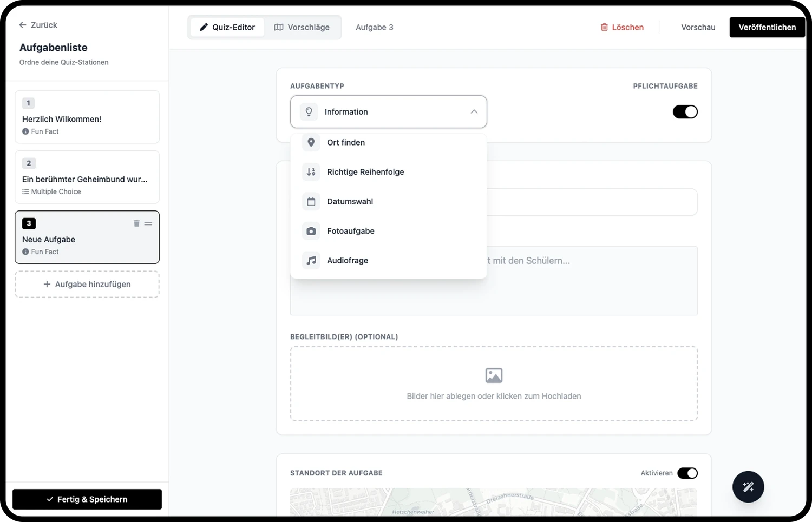The width and height of the screenshot is (812, 522).
Task: Click the Begleitbild upload drop zone
Action: click(x=494, y=384)
